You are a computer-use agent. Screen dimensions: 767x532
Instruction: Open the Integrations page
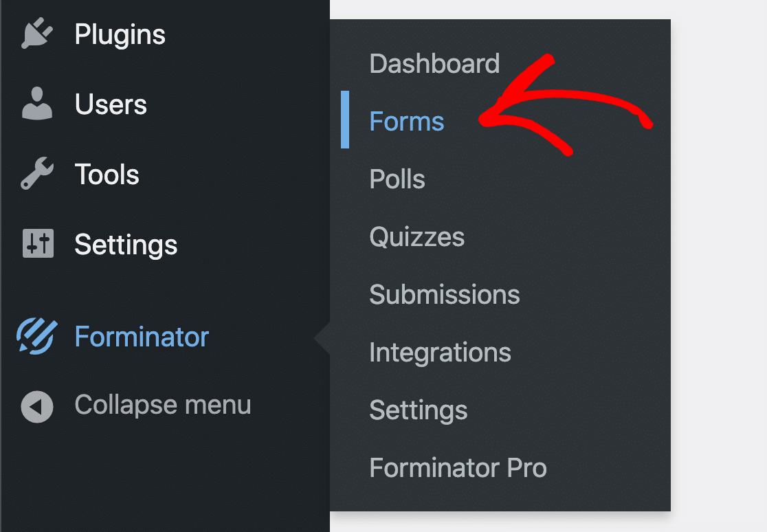[440, 352]
